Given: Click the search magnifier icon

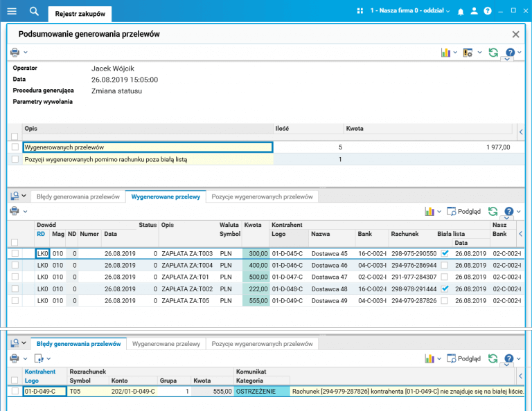Looking at the screenshot, I should pos(34,11).
